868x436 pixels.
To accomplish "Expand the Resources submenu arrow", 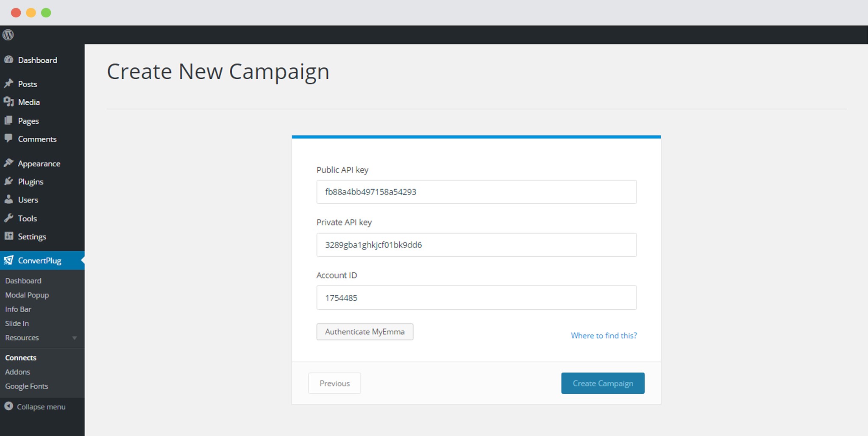I will [x=75, y=338].
